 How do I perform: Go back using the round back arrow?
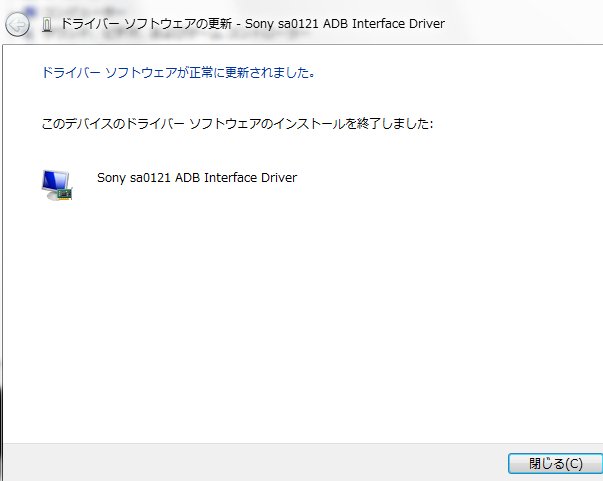tap(17, 25)
